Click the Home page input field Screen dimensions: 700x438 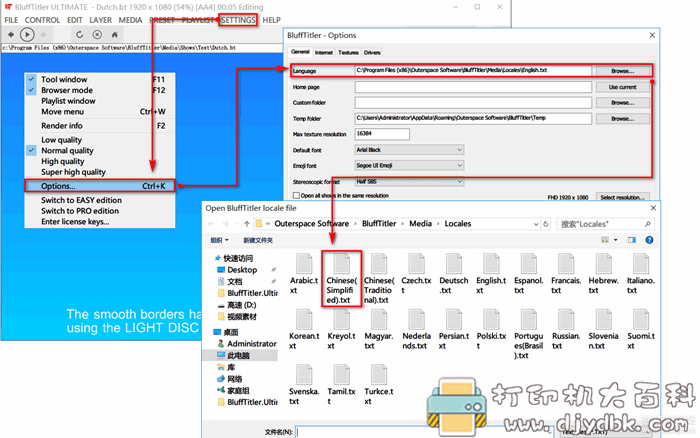point(473,87)
